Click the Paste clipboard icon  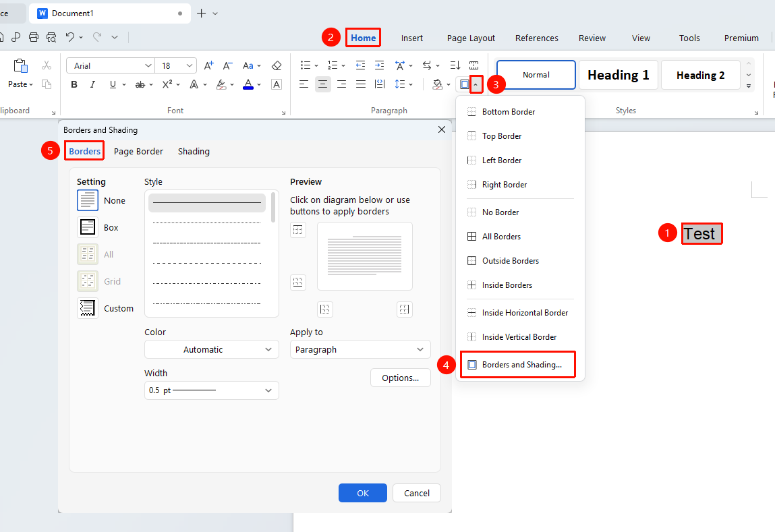coord(20,66)
